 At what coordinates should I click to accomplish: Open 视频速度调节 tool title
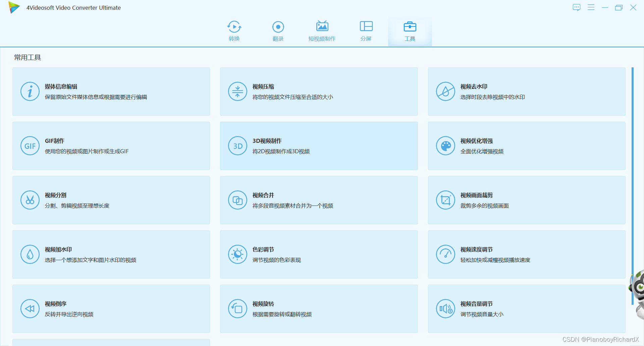pyautogui.click(x=476, y=249)
